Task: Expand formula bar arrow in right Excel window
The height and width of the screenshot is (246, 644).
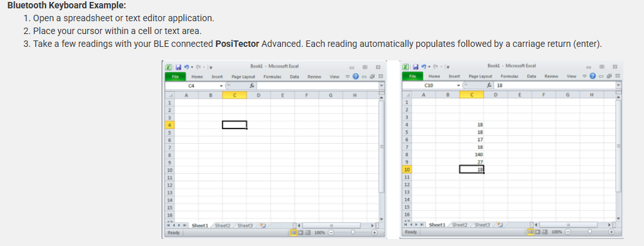Action: point(618,85)
